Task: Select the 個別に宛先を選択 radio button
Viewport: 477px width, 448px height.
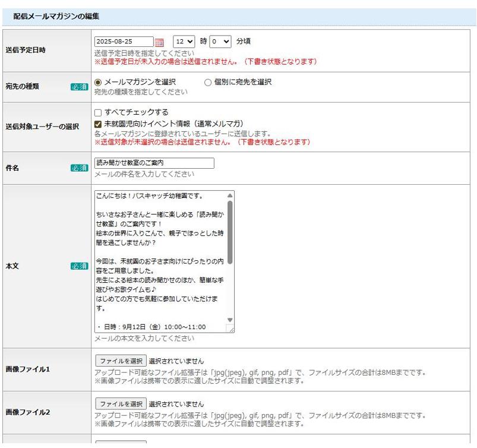Action: (x=208, y=83)
